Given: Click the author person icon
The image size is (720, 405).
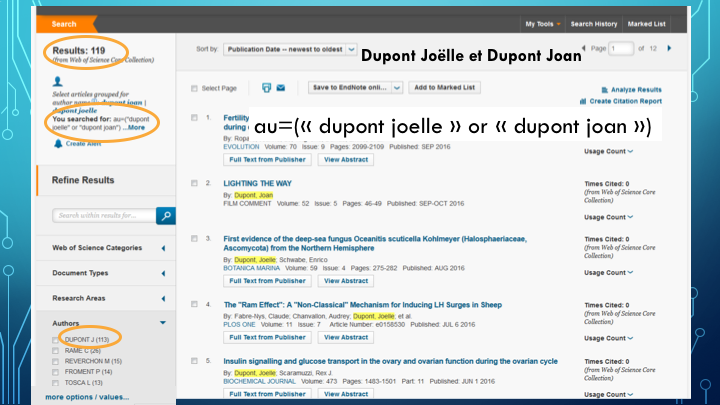Looking at the screenshot, I should (57, 82).
